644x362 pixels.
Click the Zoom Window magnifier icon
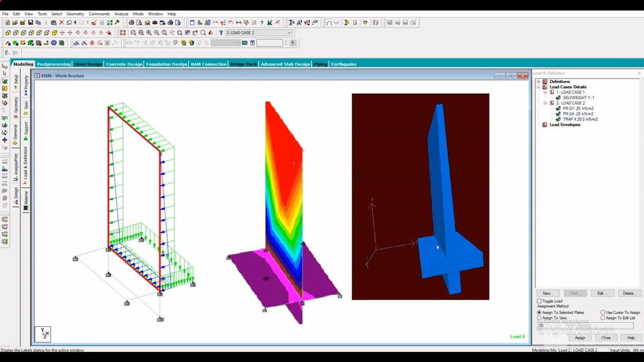133,33
